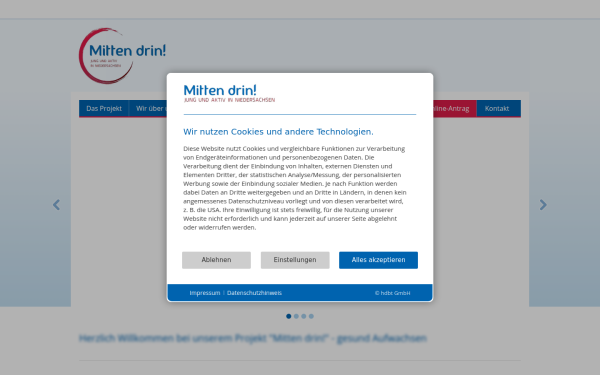Go to previous slide with left arrow
Image resolution: width=600 pixels, height=375 pixels.
tap(56, 205)
